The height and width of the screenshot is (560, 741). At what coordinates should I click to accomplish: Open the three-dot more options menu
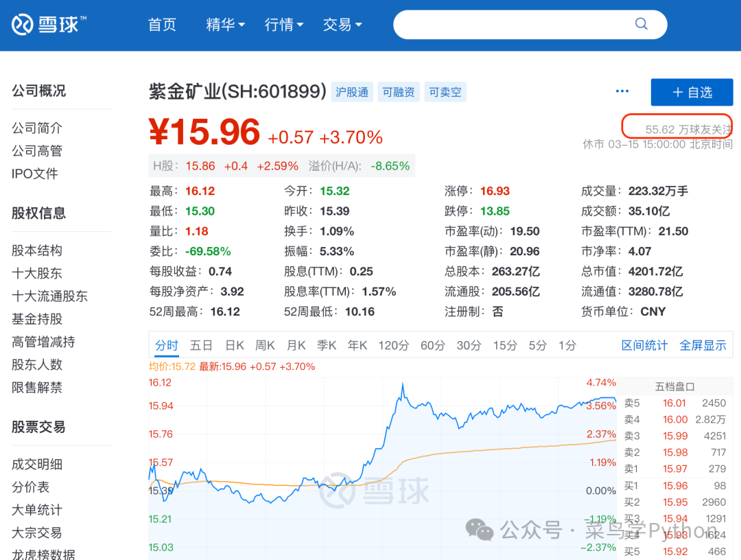tap(622, 91)
